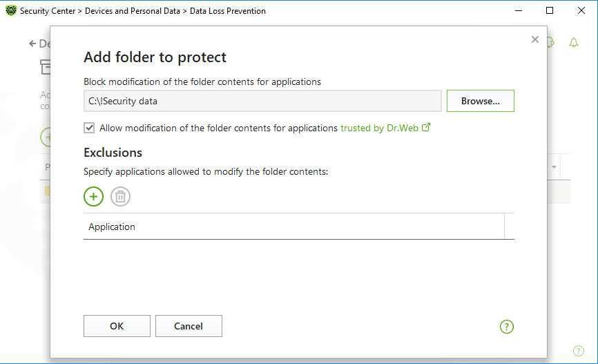
Task: Click the notification bell icon
Action: pos(574,42)
